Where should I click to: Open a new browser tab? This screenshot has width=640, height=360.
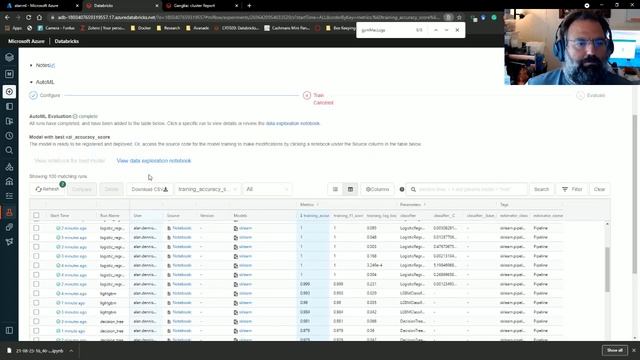point(249,6)
